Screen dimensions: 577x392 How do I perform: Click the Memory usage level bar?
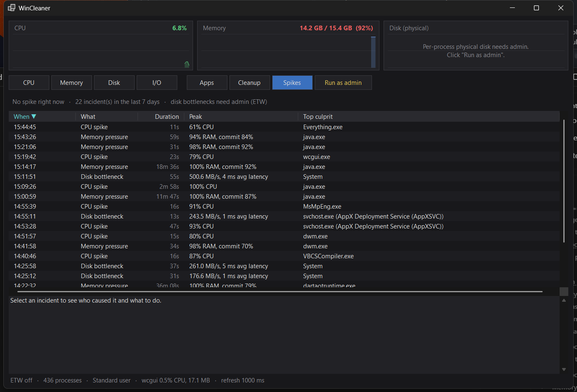pyautogui.click(x=373, y=52)
